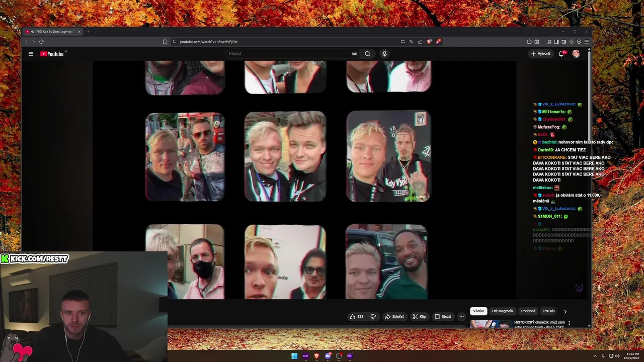Open the Discord taskbar icon
Screen dimensions: 644x362
pos(328,356)
